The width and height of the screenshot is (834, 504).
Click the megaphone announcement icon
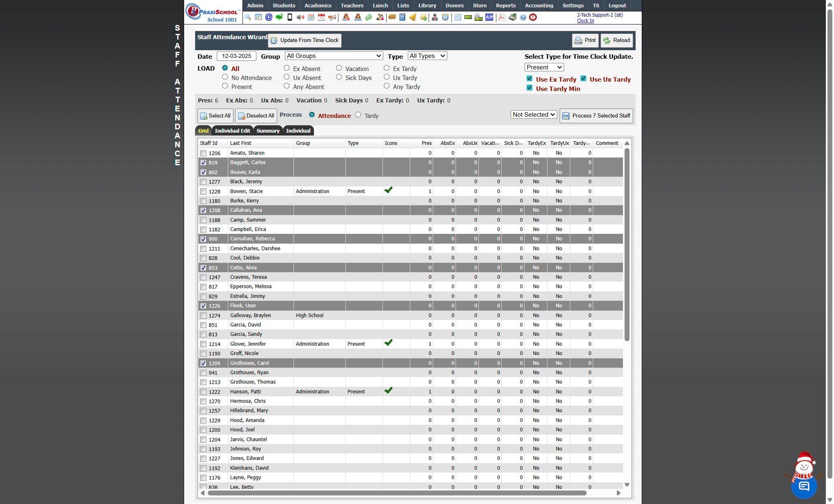(332, 17)
